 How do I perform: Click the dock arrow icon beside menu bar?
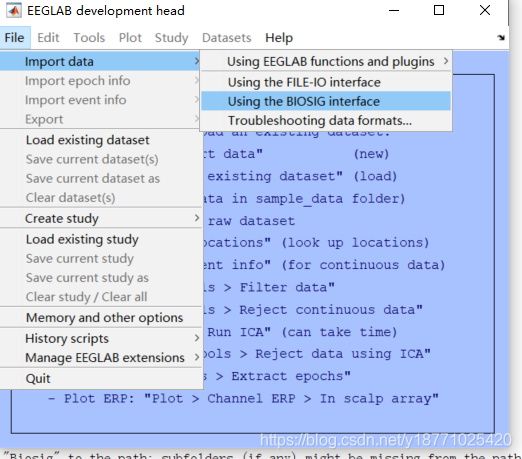(x=501, y=38)
